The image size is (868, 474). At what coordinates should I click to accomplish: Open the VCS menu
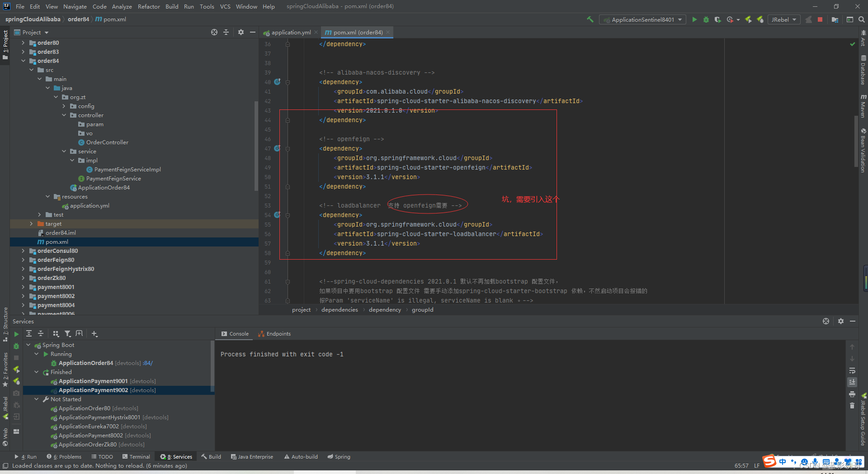pos(225,6)
